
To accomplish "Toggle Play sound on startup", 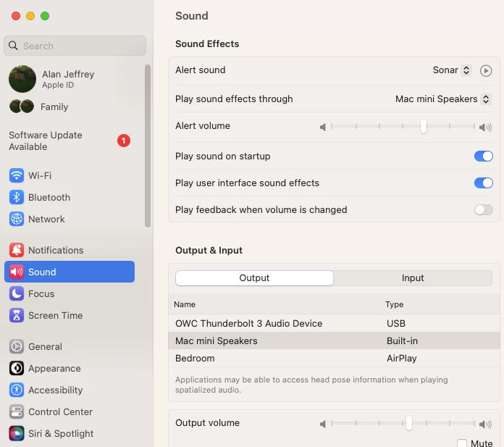I will (x=484, y=156).
